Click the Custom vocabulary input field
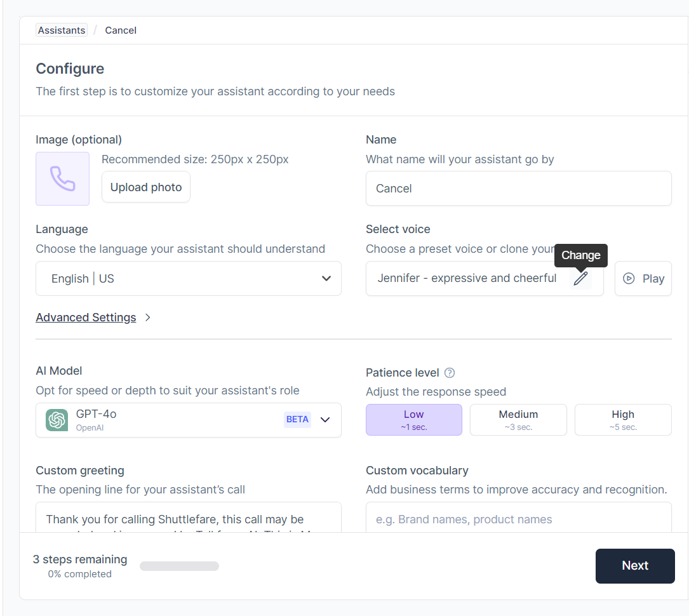689x616 pixels. click(x=518, y=518)
